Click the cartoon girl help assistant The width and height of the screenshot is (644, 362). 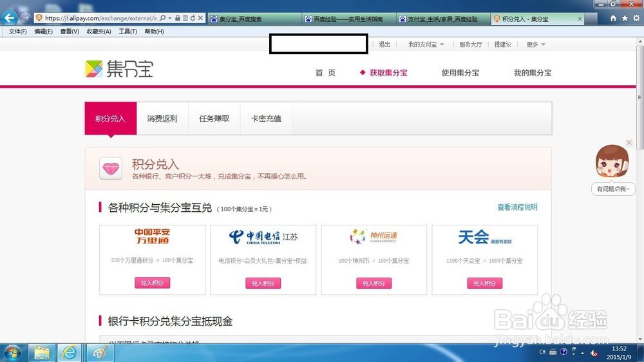pyautogui.click(x=612, y=161)
